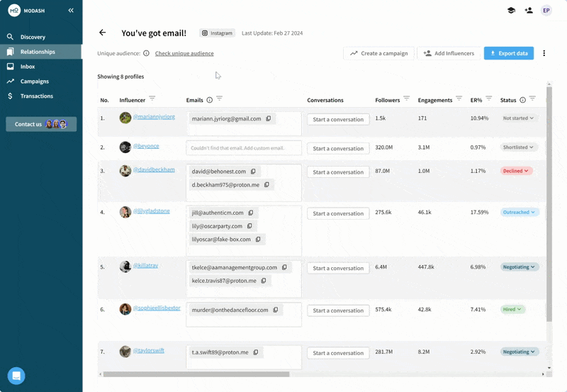
Task: Click Export data button
Action: click(509, 53)
